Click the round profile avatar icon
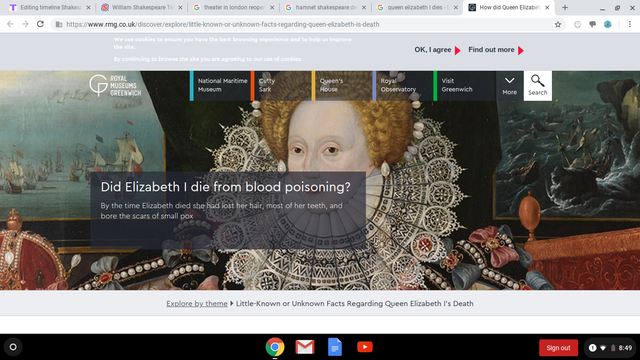This screenshot has width=640, height=360. tap(608, 24)
